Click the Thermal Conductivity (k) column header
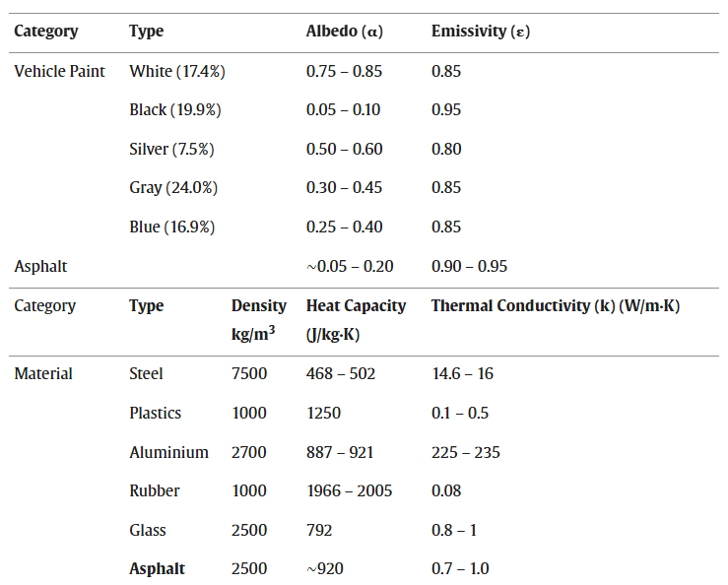This screenshot has width=728, height=585. tap(555, 306)
